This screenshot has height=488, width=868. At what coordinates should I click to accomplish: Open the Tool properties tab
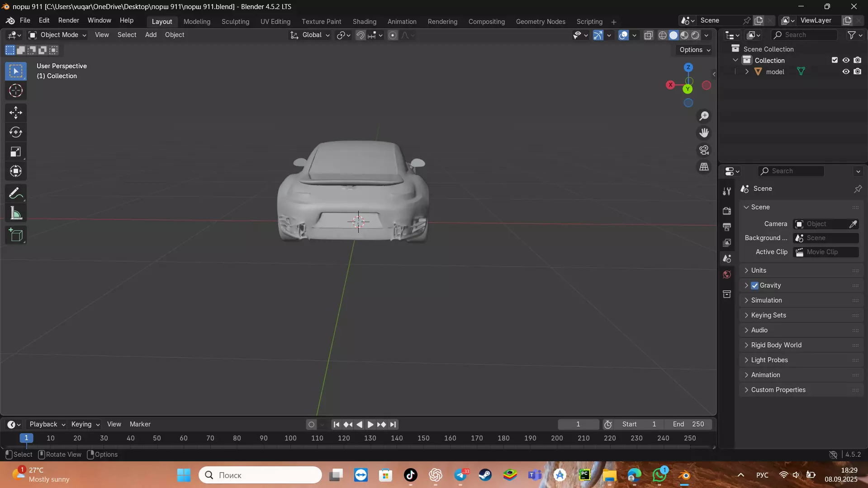pyautogui.click(x=727, y=191)
